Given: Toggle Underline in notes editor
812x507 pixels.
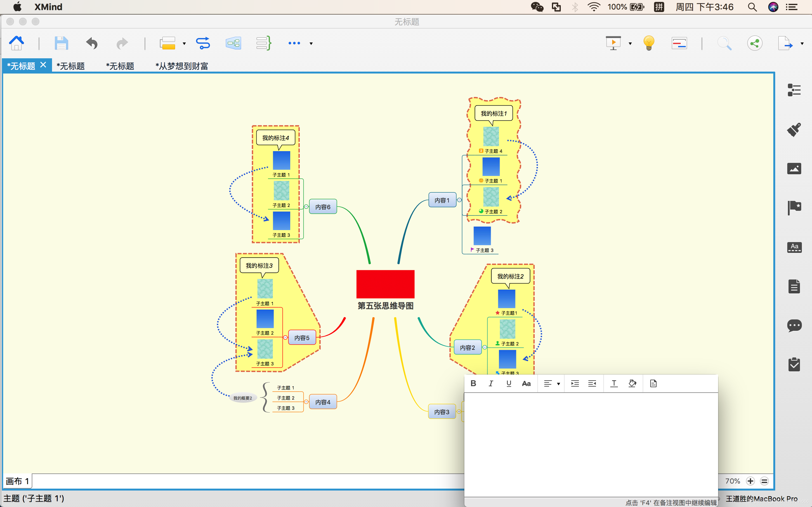Looking at the screenshot, I should click(x=509, y=383).
